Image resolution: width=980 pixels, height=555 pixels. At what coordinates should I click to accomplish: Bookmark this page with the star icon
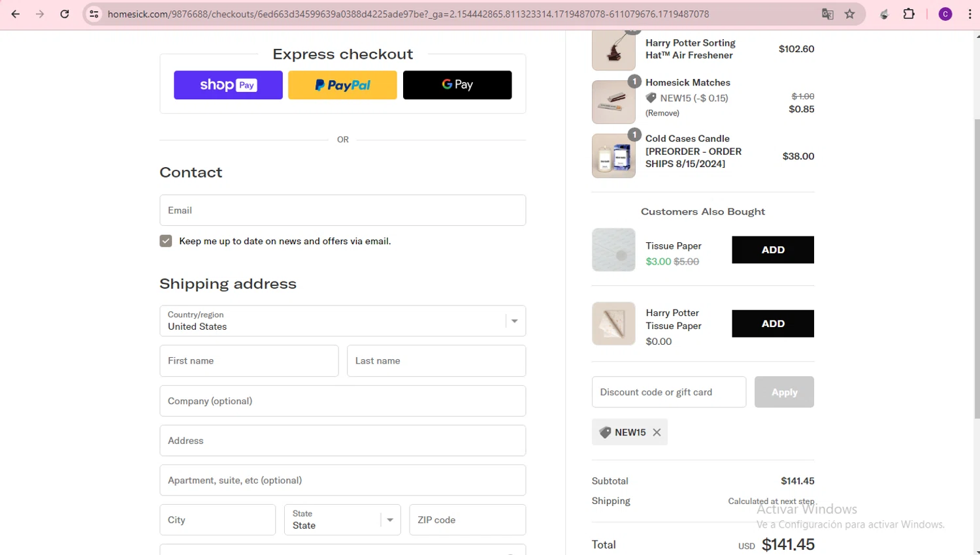click(x=849, y=14)
